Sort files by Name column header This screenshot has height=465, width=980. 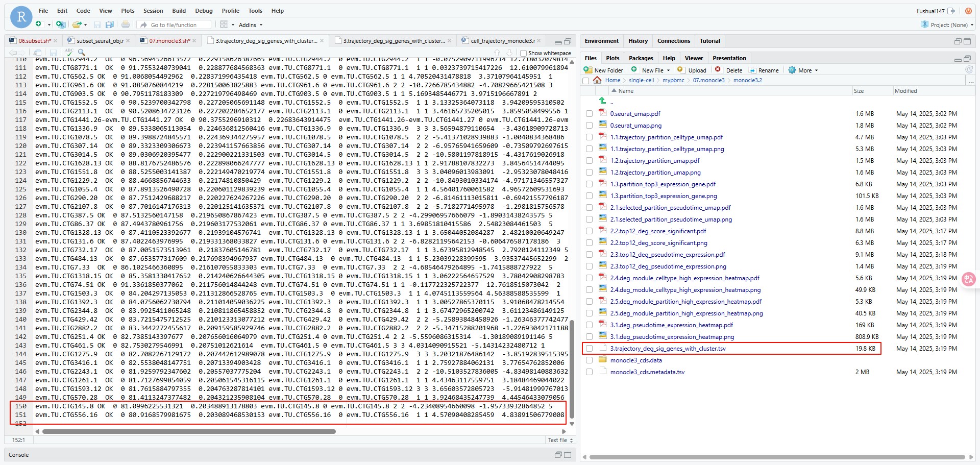tap(626, 91)
